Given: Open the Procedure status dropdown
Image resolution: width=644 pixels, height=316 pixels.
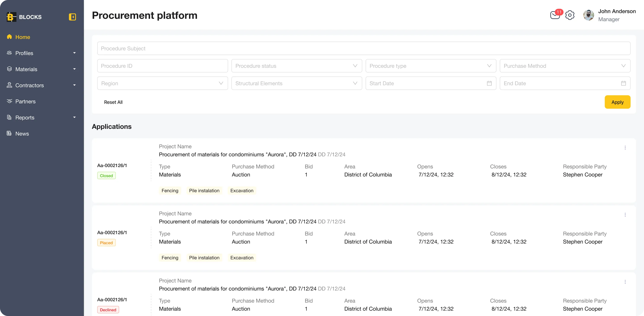Looking at the screenshot, I should pos(297,66).
